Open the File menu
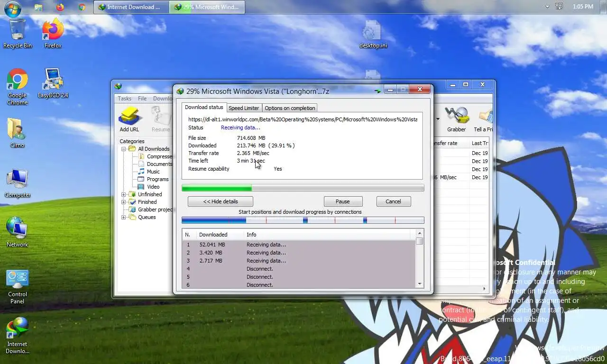 tap(142, 99)
